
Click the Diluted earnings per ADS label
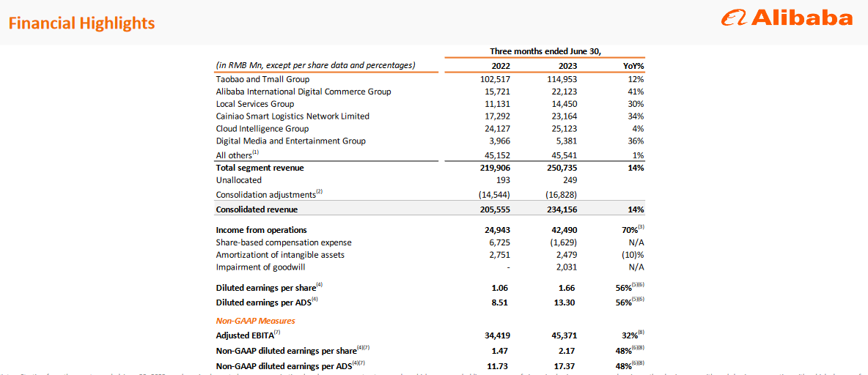click(x=268, y=302)
